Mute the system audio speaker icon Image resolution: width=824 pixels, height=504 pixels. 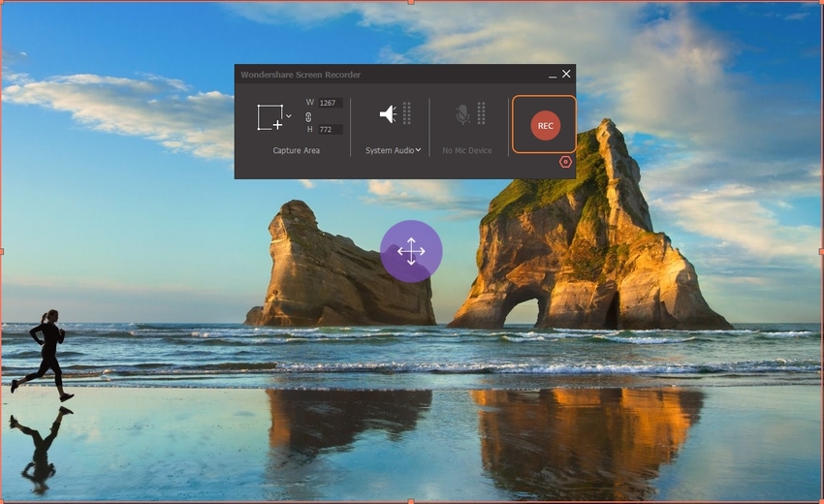[388, 114]
